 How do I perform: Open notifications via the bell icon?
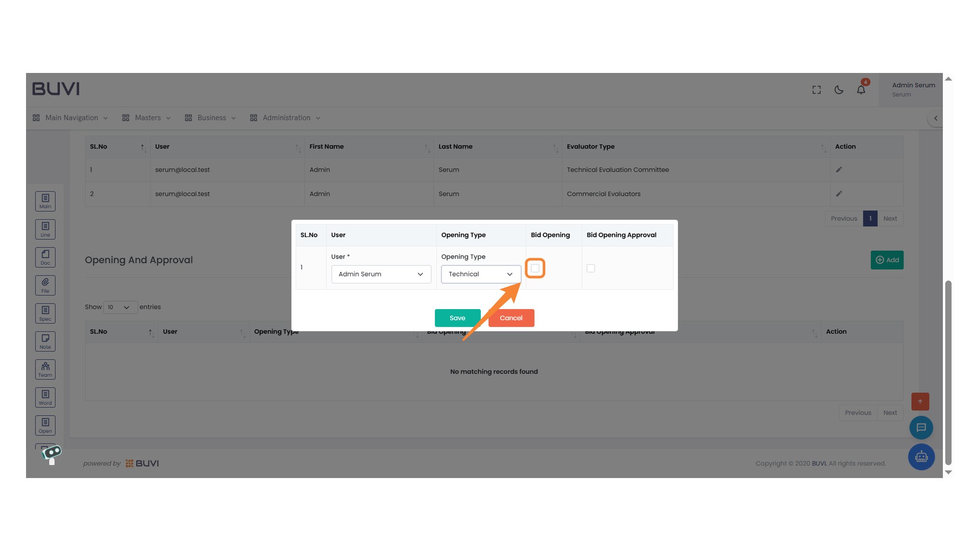click(x=861, y=89)
